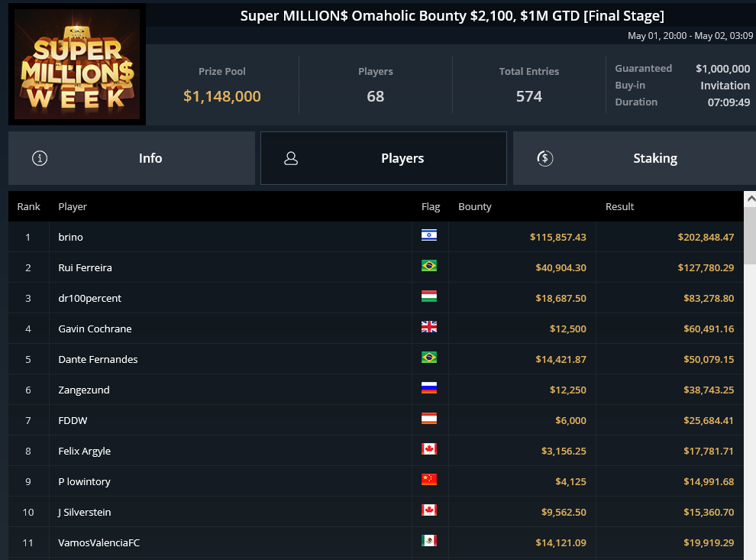Image resolution: width=756 pixels, height=560 pixels.
Task: Click the Guaranteed amount $1,000,000
Action: click(722, 69)
